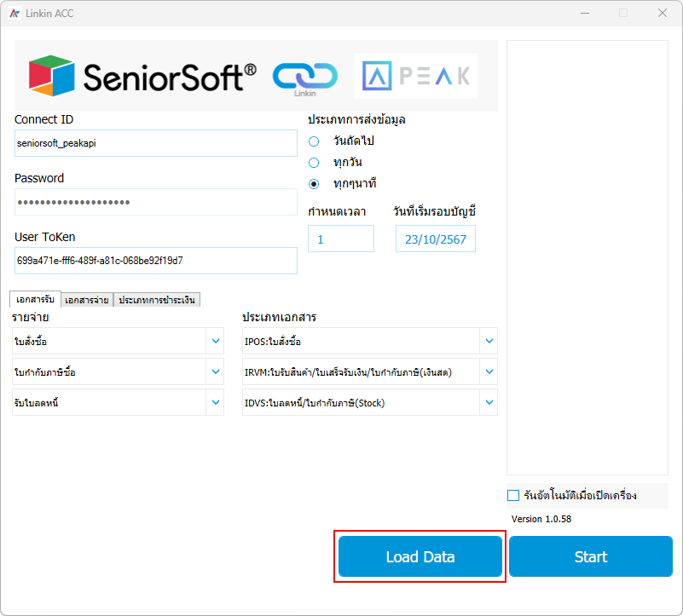Minimize the Linkin ACC window
The width and height of the screenshot is (683, 616).
585,14
